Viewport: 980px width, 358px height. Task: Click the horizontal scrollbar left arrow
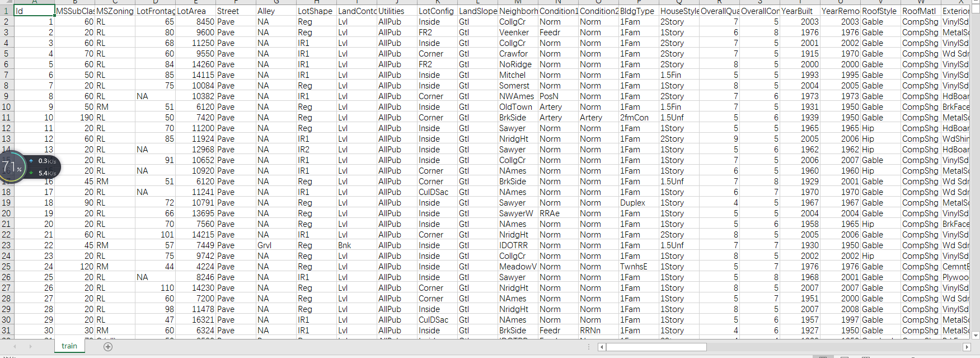click(602, 347)
